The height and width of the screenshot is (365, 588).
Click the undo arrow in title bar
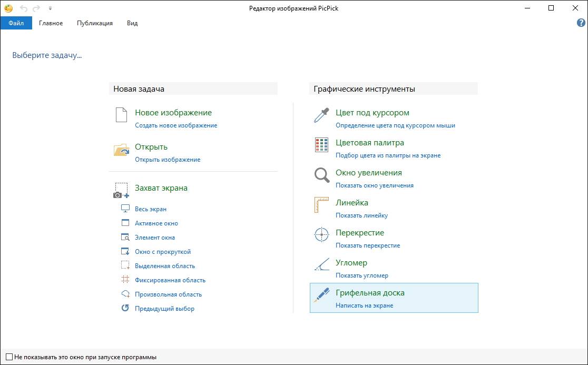(24, 8)
